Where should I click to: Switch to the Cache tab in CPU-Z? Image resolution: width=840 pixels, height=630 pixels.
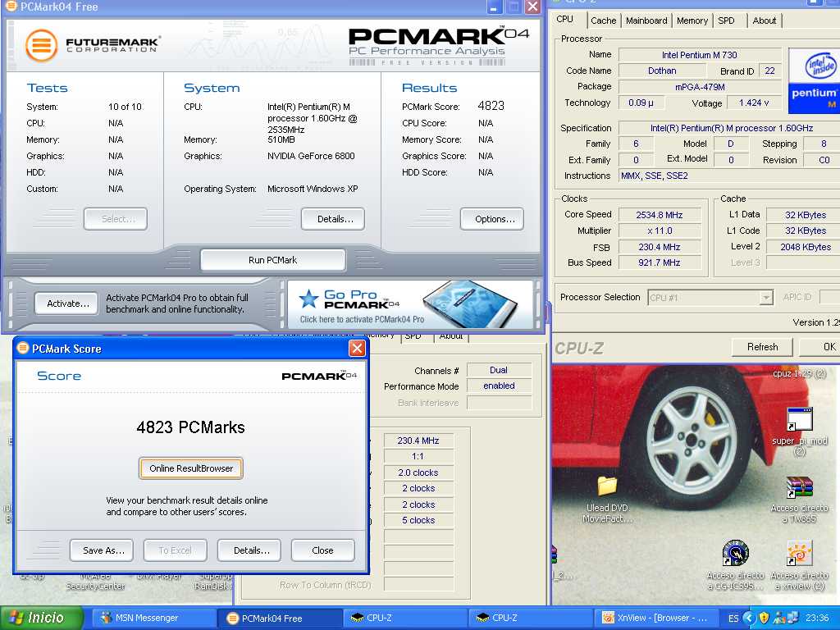point(603,21)
